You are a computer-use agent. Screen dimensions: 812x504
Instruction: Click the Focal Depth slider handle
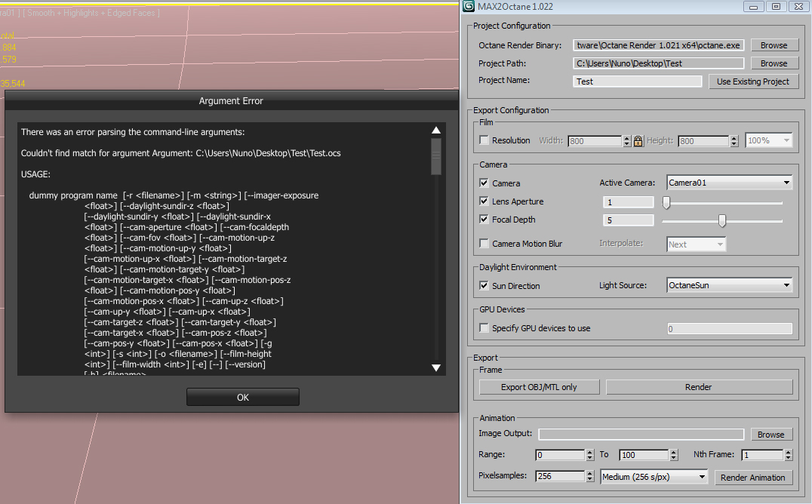(x=722, y=220)
